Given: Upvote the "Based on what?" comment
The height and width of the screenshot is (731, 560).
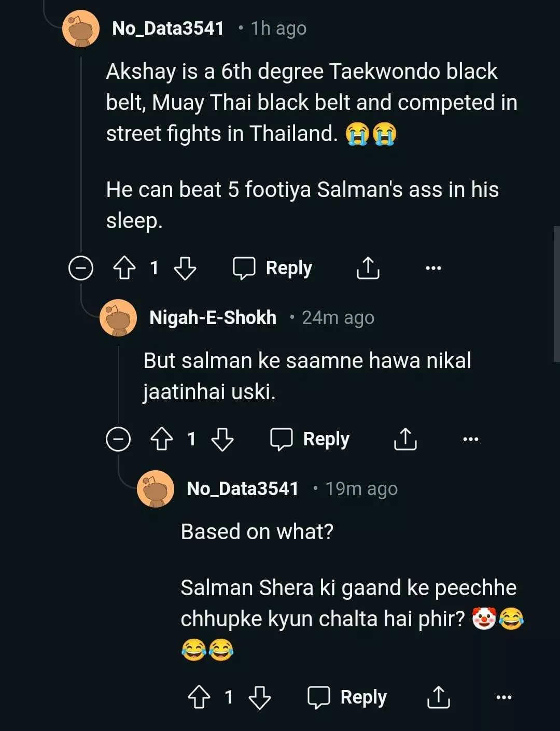Looking at the screenshot, I should [199, 697].
